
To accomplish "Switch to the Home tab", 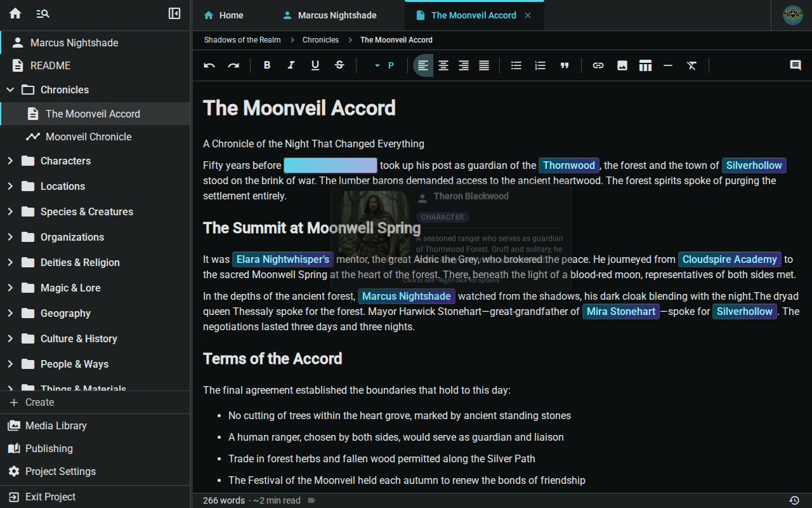I will coord(223,15).
